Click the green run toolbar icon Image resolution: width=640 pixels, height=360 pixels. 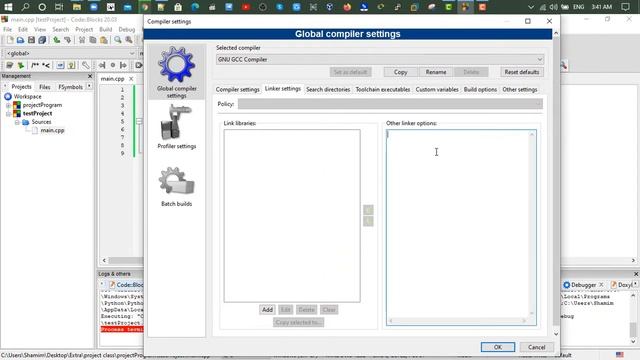(21, 65)
